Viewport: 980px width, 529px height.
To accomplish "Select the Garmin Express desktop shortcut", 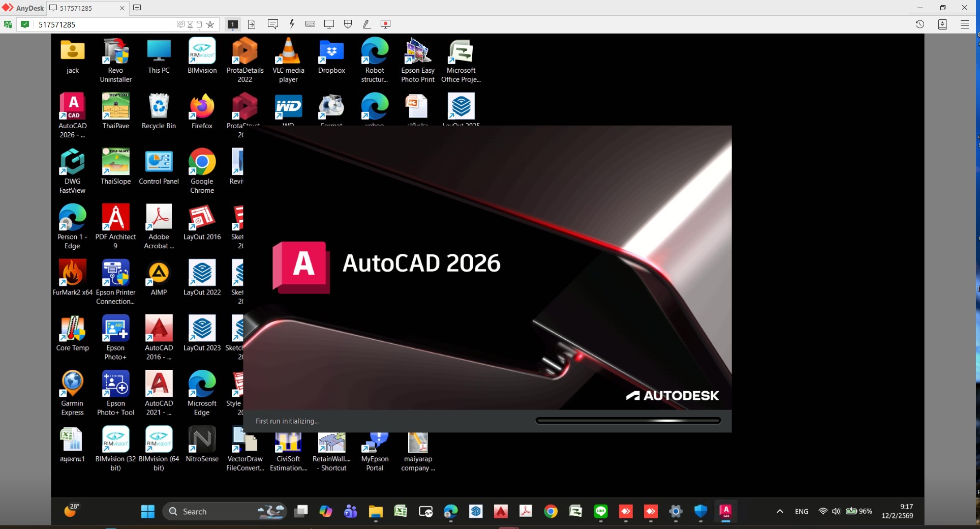I will coord(73,394).
